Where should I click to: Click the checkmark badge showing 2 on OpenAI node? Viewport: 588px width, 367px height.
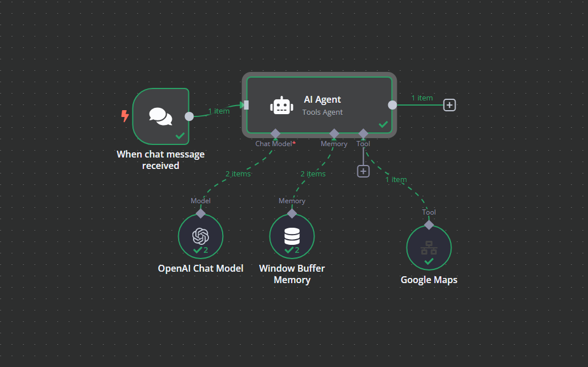pyautogui.click(x=200, y=249)
